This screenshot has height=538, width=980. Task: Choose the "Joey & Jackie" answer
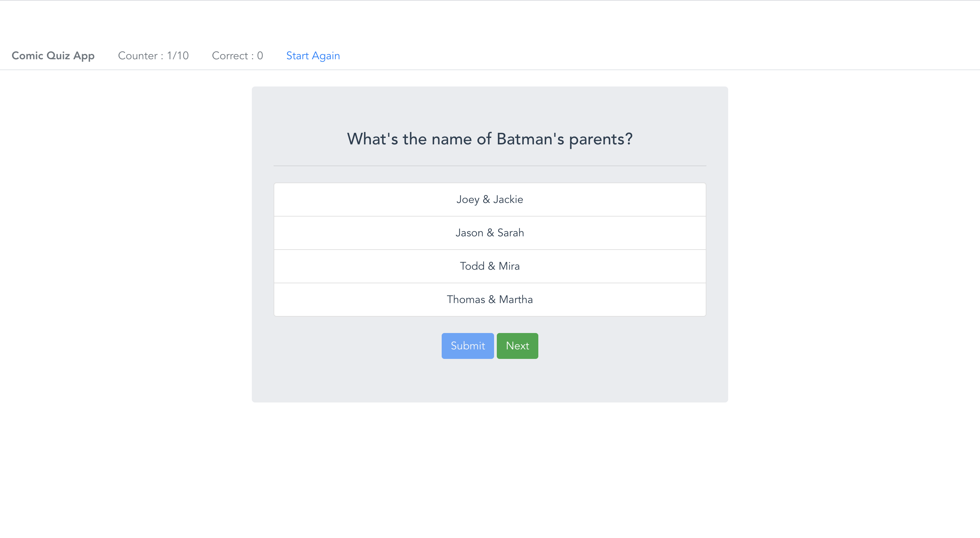[490, 200]
